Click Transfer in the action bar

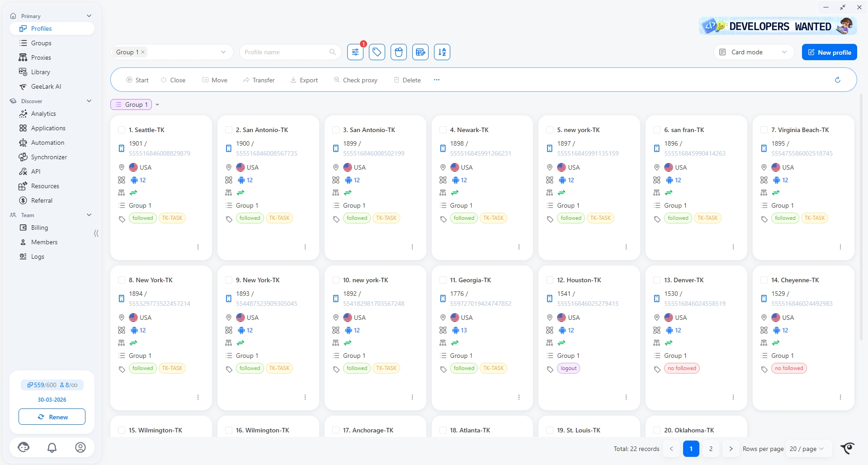pyautogui.click(x=259, y=80)
